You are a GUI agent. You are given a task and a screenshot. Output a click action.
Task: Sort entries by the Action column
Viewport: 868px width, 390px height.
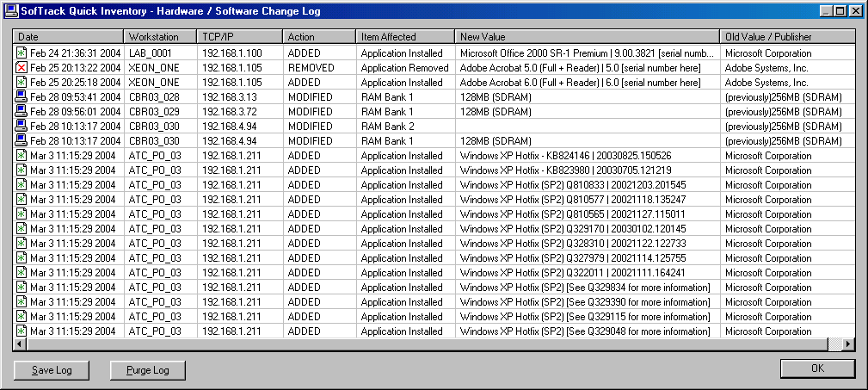click(319, 37)
